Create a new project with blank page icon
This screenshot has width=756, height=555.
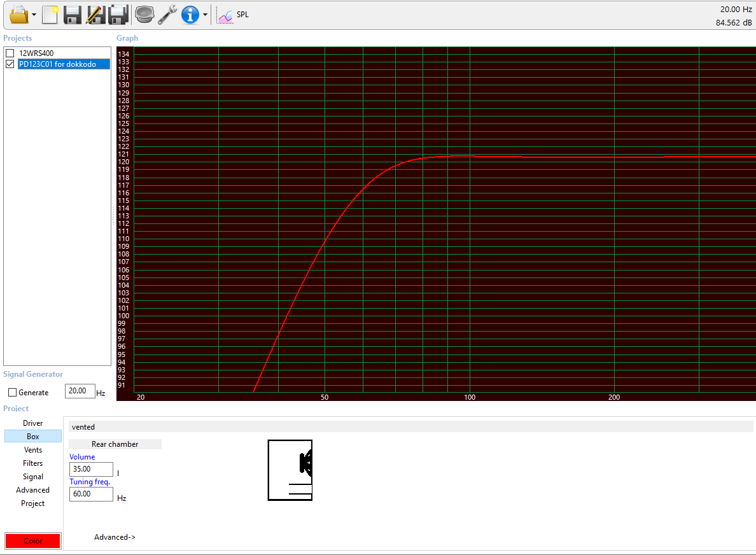(50, 15)
